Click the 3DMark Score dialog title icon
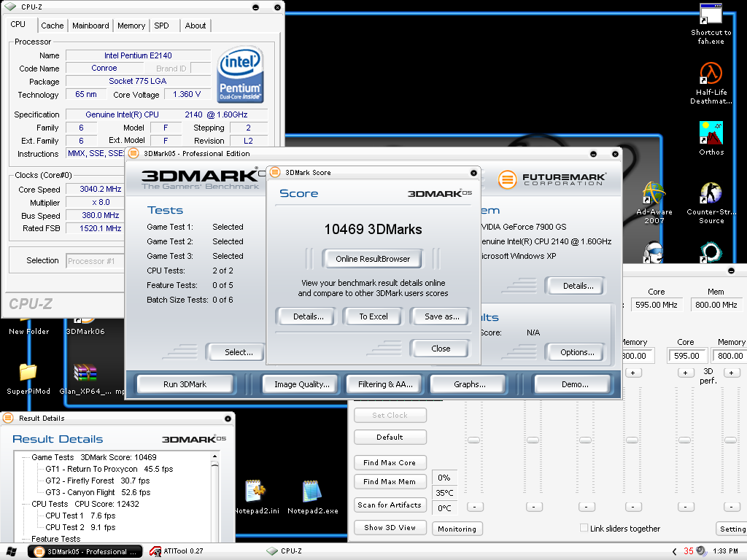747x560 pixels. click(x=275, y=172)
